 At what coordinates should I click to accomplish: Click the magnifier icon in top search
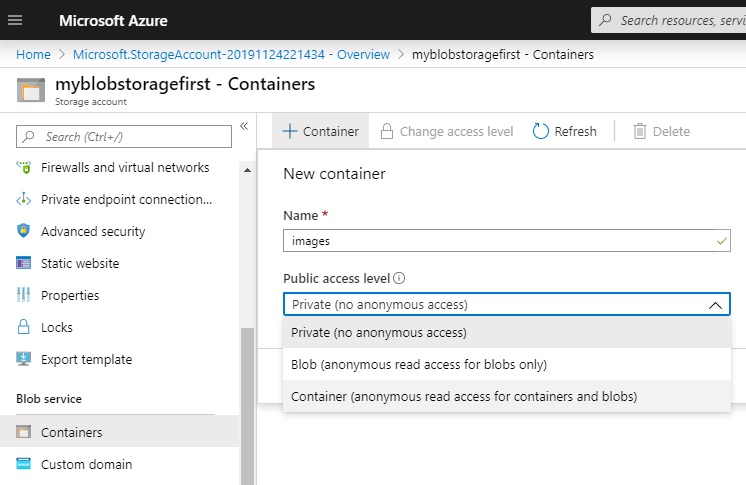605,20
